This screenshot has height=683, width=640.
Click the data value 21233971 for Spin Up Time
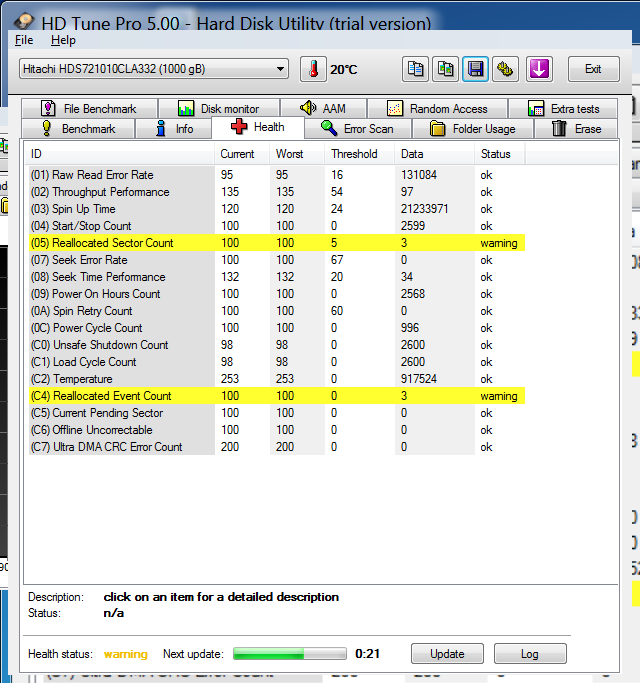click(424, 209)
